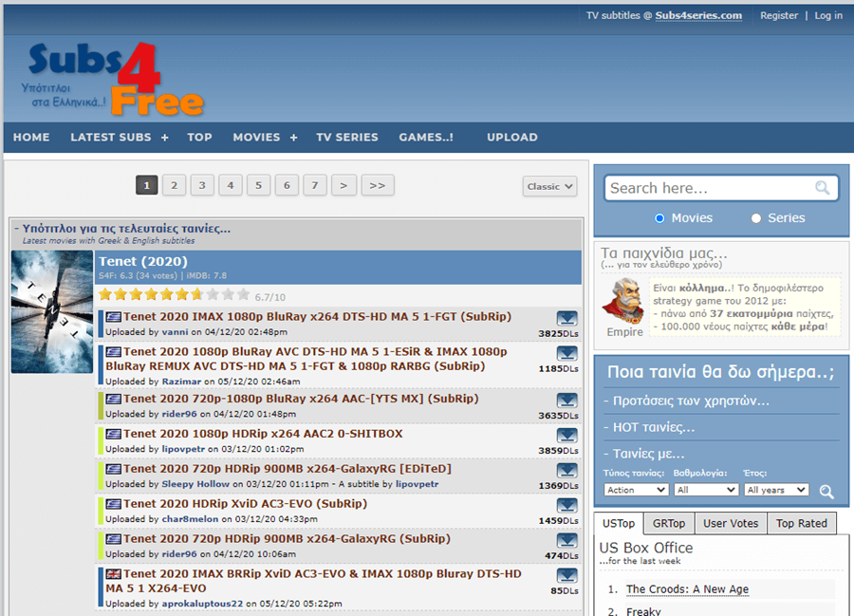Screen dimensions: 854x616
Task: Click the search magnifier inside the search box
Action: (822, 188)
